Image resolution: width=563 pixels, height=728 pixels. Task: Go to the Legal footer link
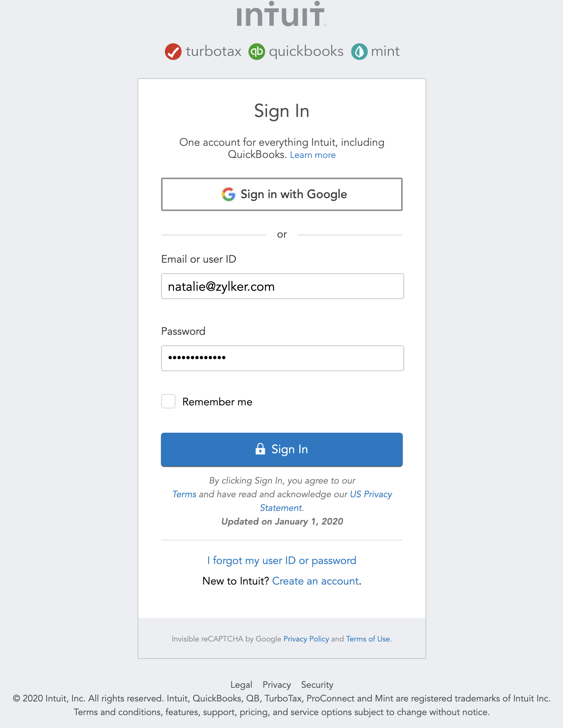click(241, 685)
